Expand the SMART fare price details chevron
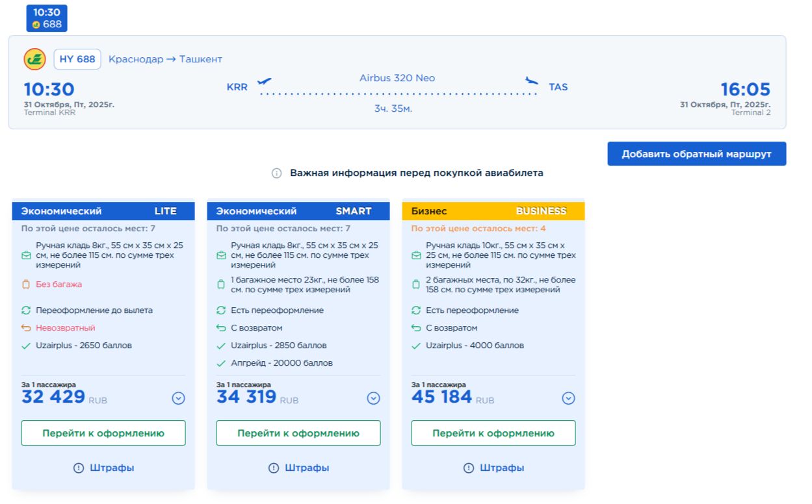812x504 pixels. [373, 398]
